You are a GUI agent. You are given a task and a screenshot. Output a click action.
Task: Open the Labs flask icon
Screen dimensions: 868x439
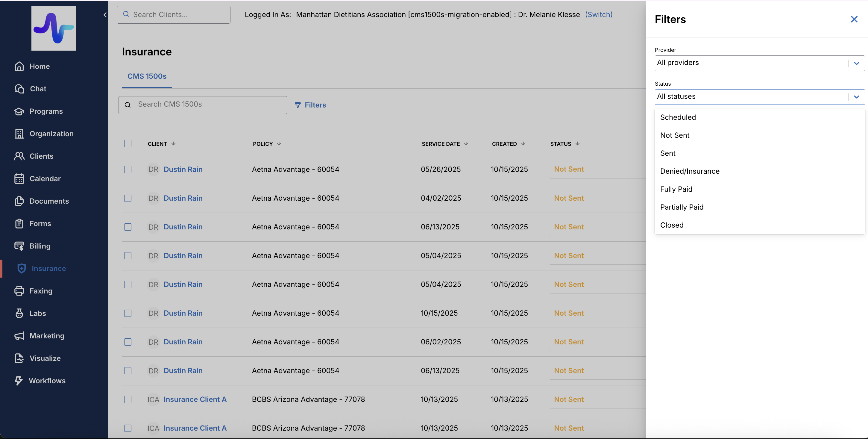pos(19,314)
